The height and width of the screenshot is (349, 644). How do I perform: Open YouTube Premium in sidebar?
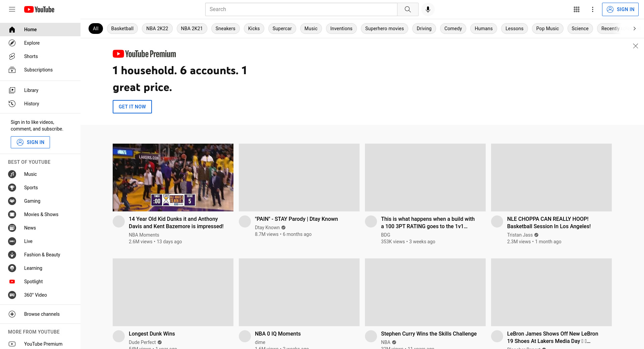40,344
